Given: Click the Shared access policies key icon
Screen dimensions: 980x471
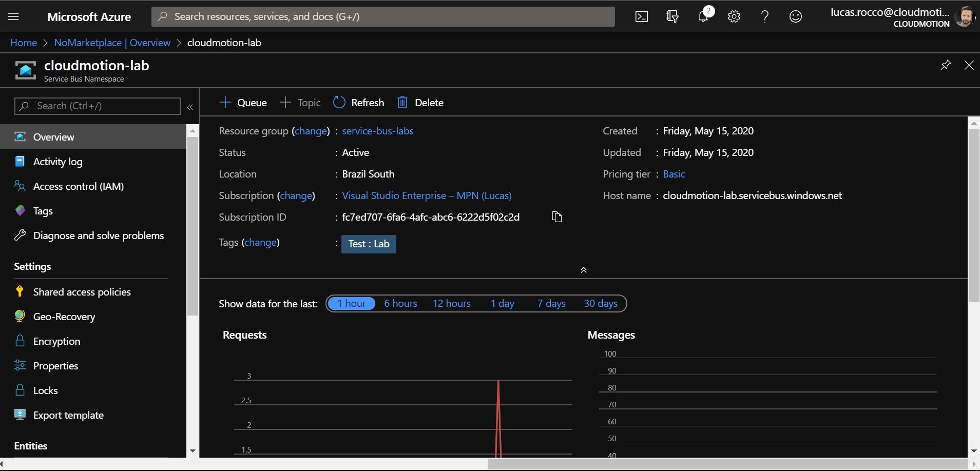Looking at the screenshot, I should pyautogui.click(x=20, y=291).
